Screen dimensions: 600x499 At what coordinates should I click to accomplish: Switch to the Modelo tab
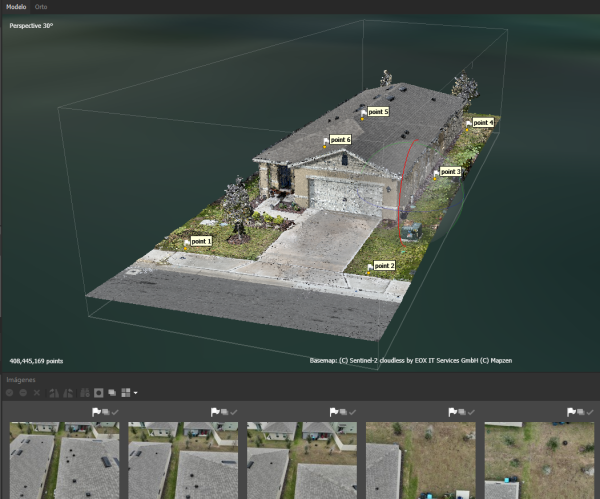[16, 6]
